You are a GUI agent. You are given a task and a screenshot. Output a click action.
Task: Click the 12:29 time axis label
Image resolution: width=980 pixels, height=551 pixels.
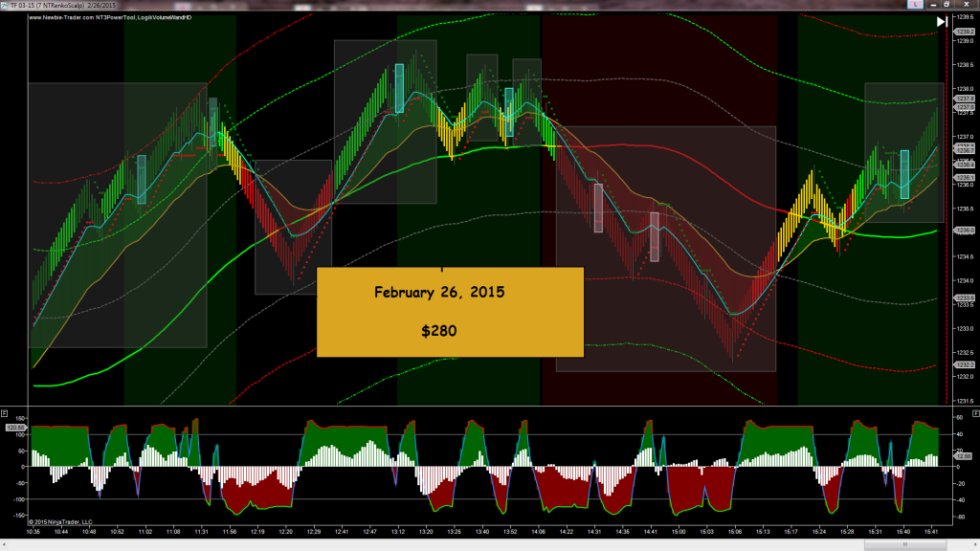pyautogui.click(x=314, y=532)
